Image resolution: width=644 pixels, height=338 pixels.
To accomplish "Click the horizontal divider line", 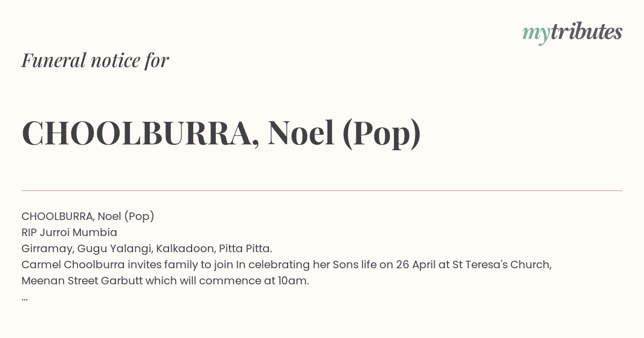I will pos(322,190).
